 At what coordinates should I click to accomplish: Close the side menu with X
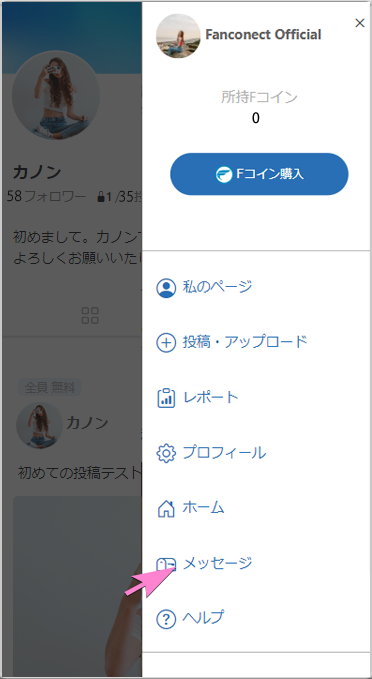359,23
